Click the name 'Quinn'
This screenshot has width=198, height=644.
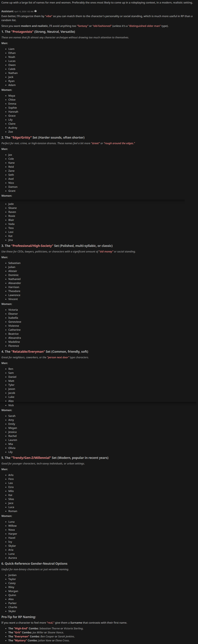pyautogui.click(x=12, y=595)
